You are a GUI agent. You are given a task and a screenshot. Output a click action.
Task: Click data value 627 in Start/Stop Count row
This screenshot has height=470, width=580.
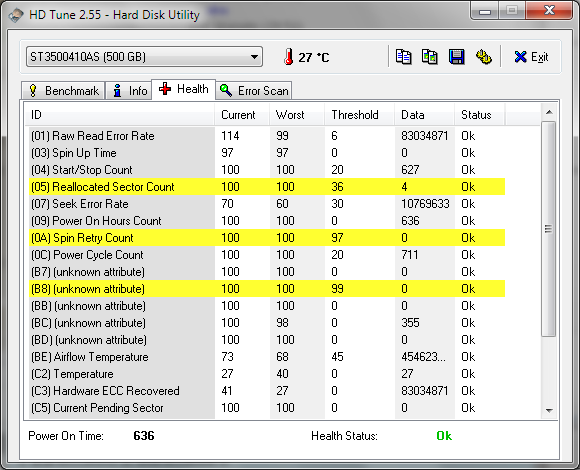tap(410, 170)
